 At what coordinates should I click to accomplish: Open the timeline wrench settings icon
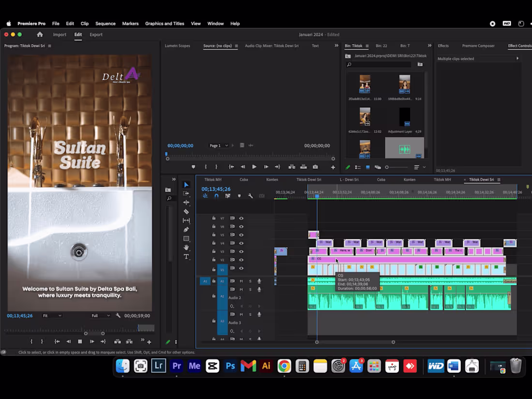point(251,196)
